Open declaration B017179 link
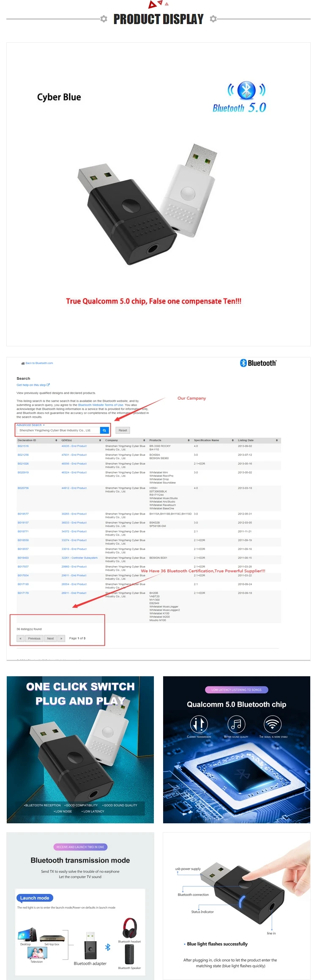Screen dimensions: 317x980 pos(23,593)
